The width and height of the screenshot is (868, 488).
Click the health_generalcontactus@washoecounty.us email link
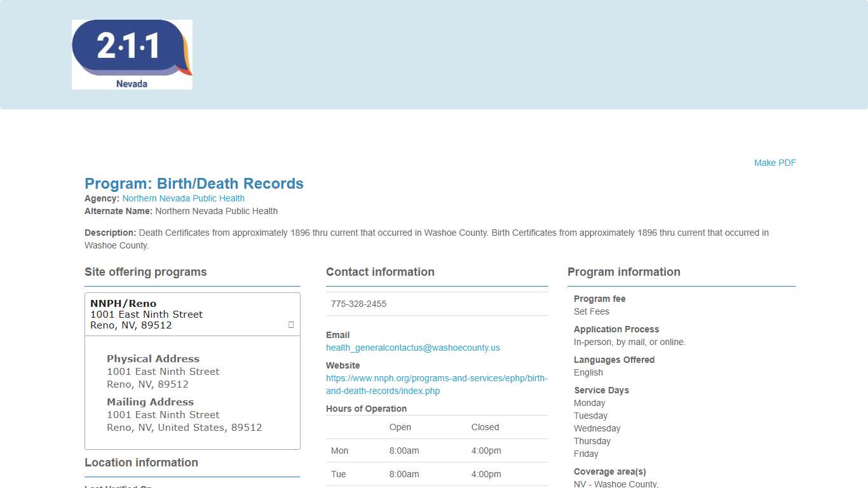(413, 348)
